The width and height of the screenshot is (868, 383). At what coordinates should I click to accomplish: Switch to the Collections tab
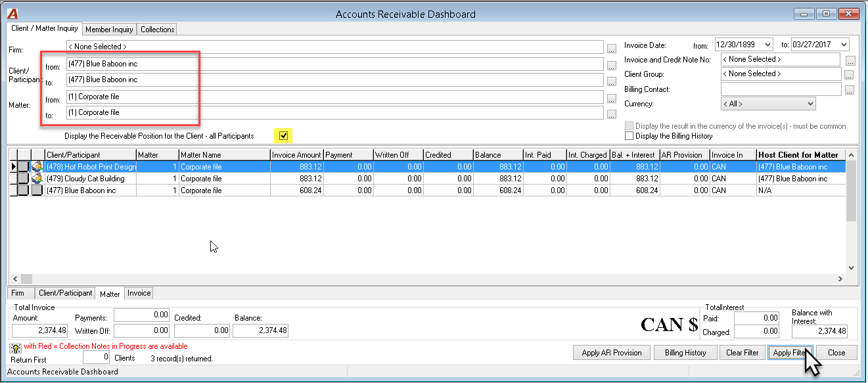(x=158, y=30)
